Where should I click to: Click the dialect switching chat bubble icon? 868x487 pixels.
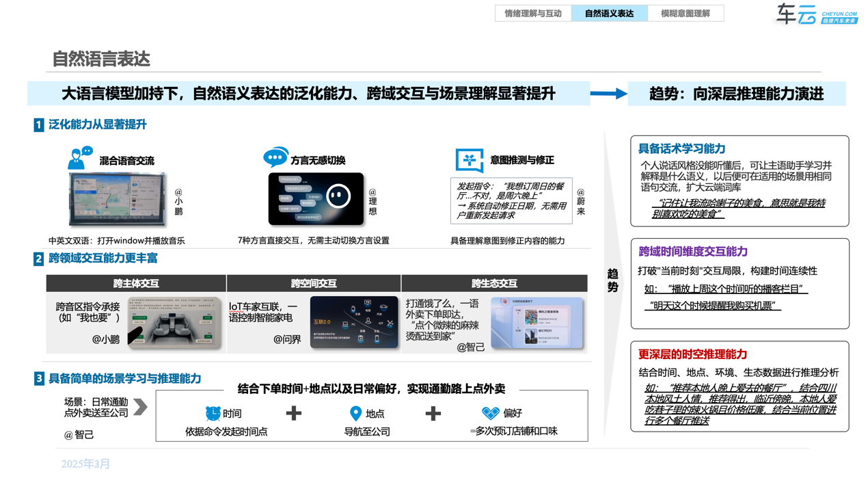(275, 158)
